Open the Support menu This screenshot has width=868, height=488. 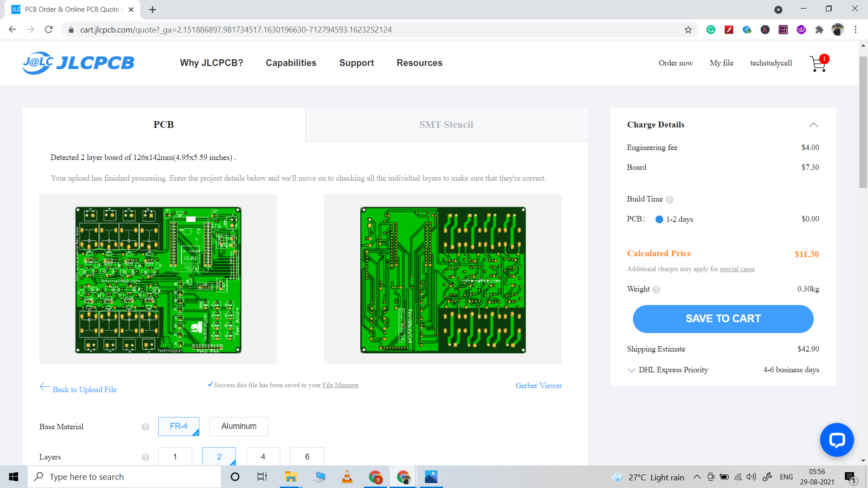[356, 63]
